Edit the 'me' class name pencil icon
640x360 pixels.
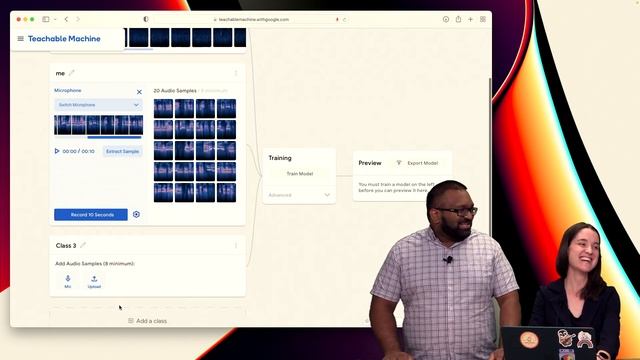(71, 73)
